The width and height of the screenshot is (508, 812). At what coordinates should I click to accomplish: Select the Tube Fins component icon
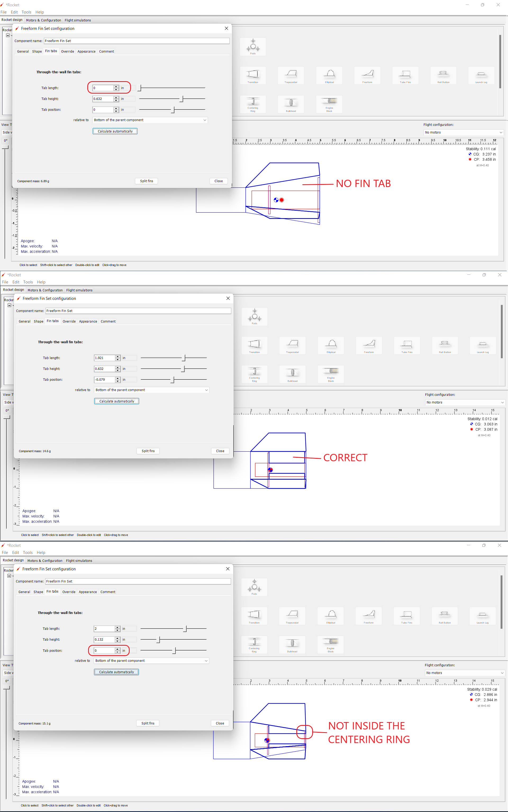click(x=405, y=75)
